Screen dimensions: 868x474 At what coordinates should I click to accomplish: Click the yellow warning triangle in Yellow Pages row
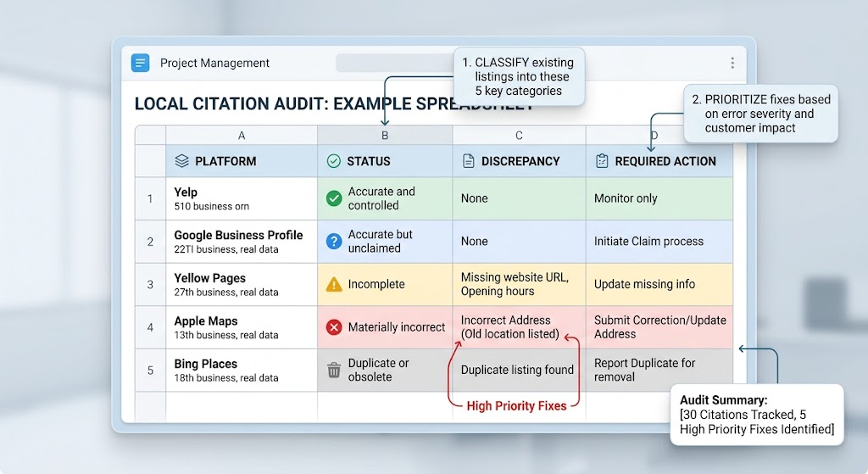click(334, 284)
